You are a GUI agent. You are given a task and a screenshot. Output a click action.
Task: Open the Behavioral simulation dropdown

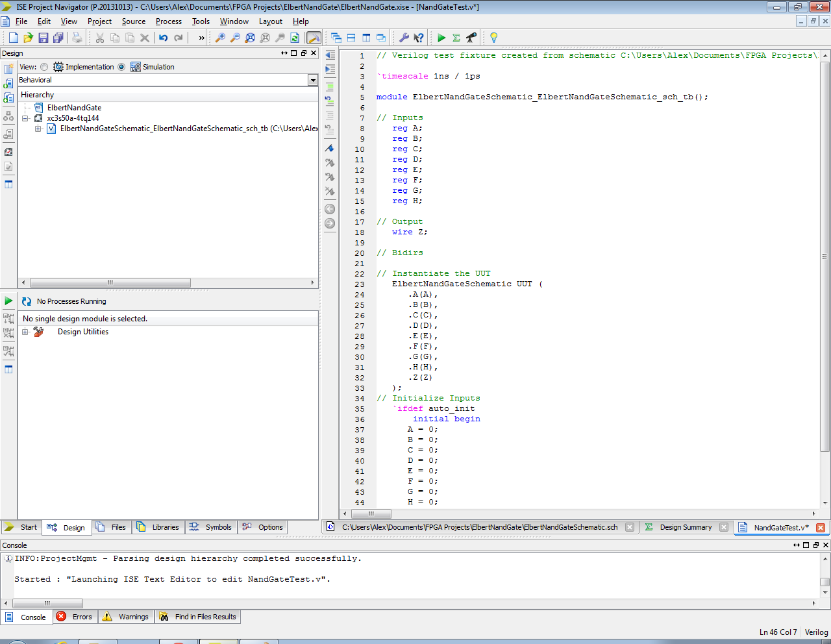pyautogui.click(x=312, y=80)
